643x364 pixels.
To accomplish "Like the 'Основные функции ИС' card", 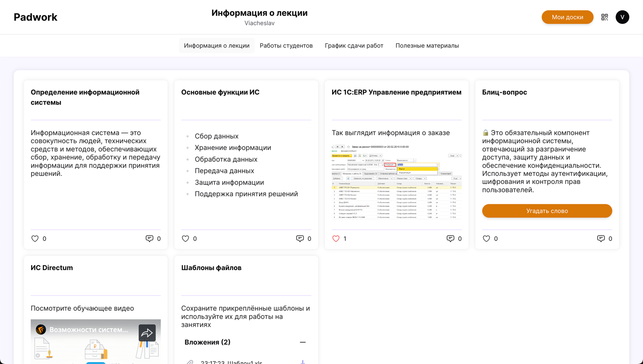I will pos(185,239).
